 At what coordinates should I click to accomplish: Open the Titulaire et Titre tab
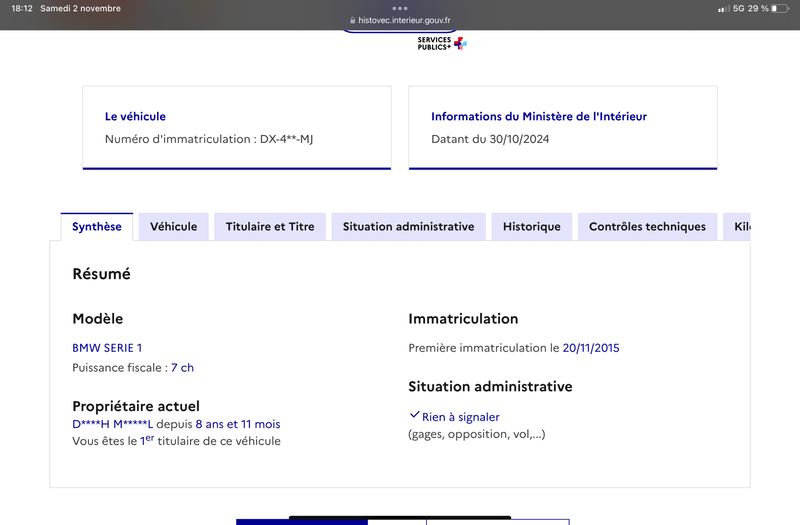pyautogui.click(x=270, y=227)
